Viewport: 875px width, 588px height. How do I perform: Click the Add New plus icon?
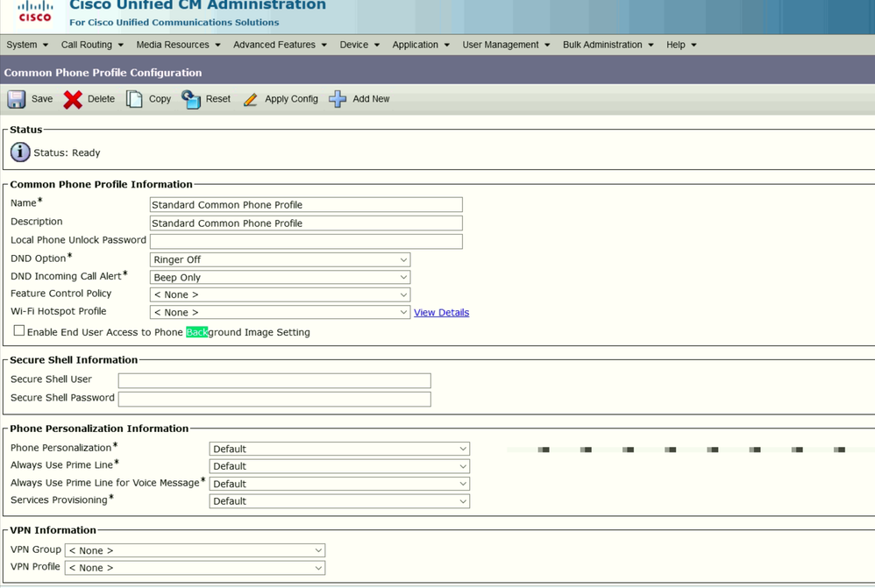point(337,99)
